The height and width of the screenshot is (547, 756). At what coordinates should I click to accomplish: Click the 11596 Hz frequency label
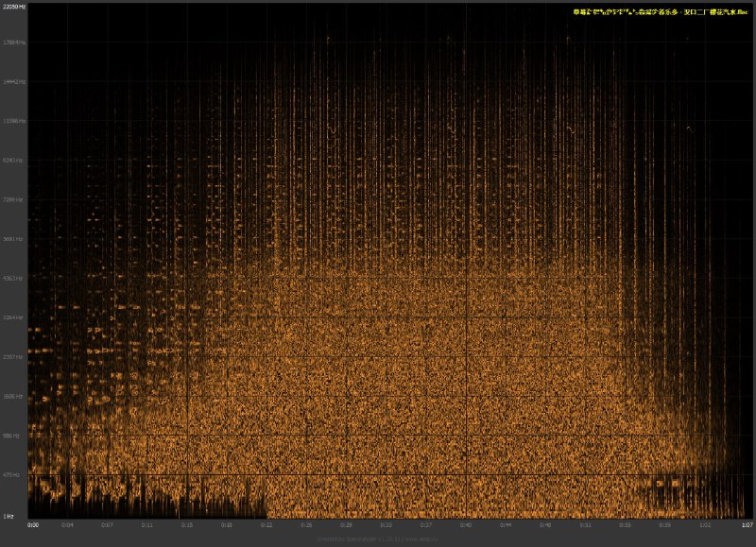13,121
